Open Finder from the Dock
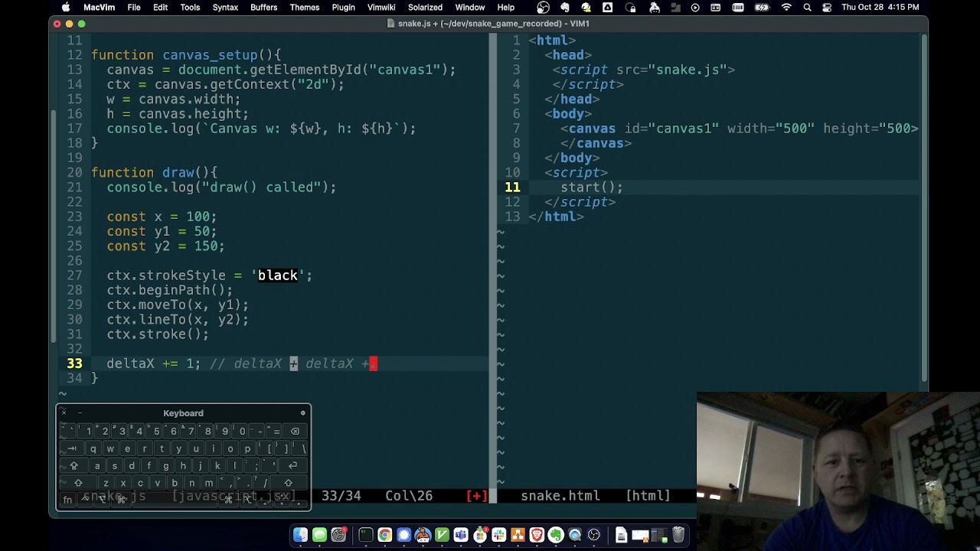 300,535
